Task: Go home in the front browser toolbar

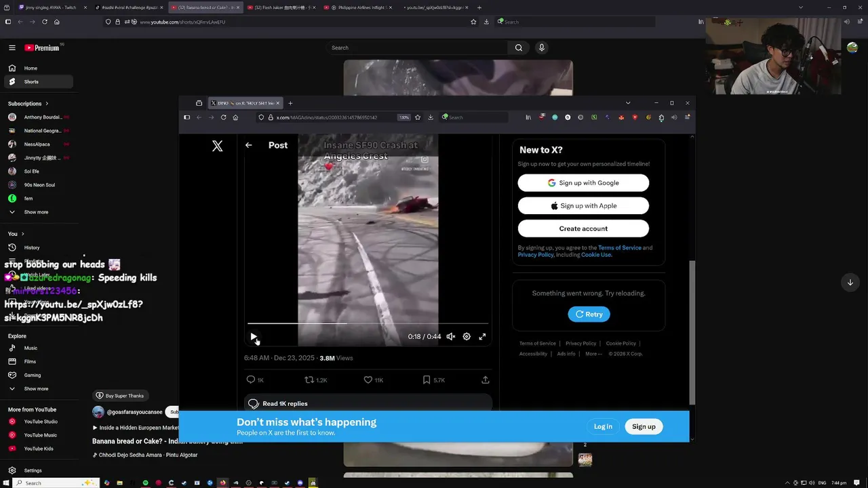Action: [x=235, y=117]
